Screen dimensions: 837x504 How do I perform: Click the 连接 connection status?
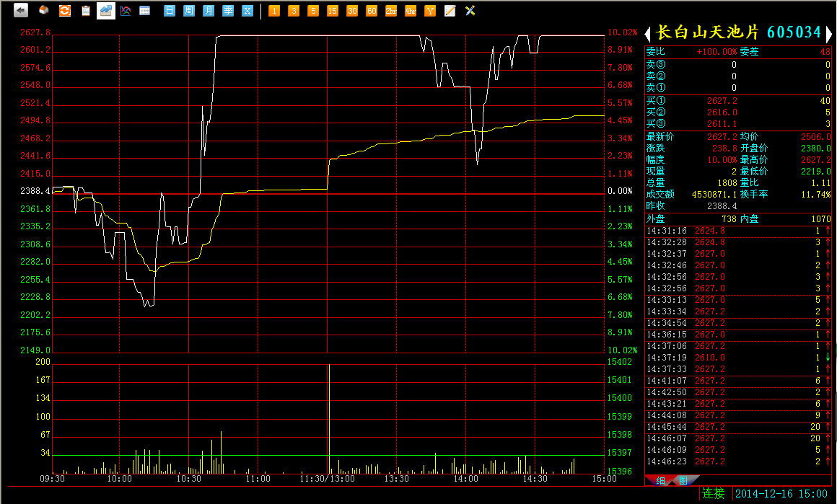coord(713,493)
